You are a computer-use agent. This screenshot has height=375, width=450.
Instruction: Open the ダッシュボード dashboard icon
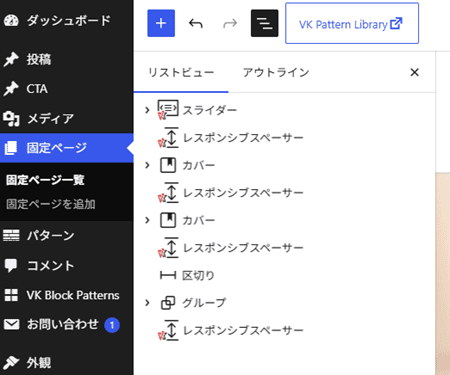coord(11,20)
